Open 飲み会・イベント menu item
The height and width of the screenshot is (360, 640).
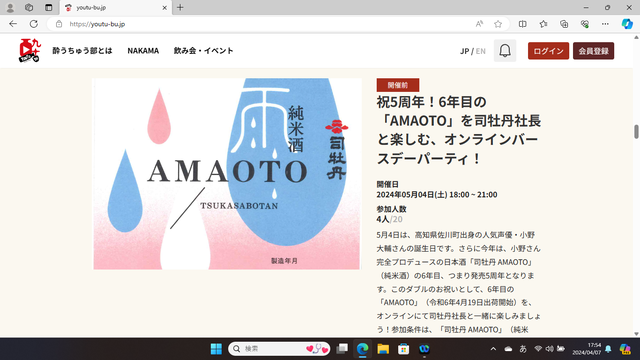pyautogui.click(x=203, y=51)
